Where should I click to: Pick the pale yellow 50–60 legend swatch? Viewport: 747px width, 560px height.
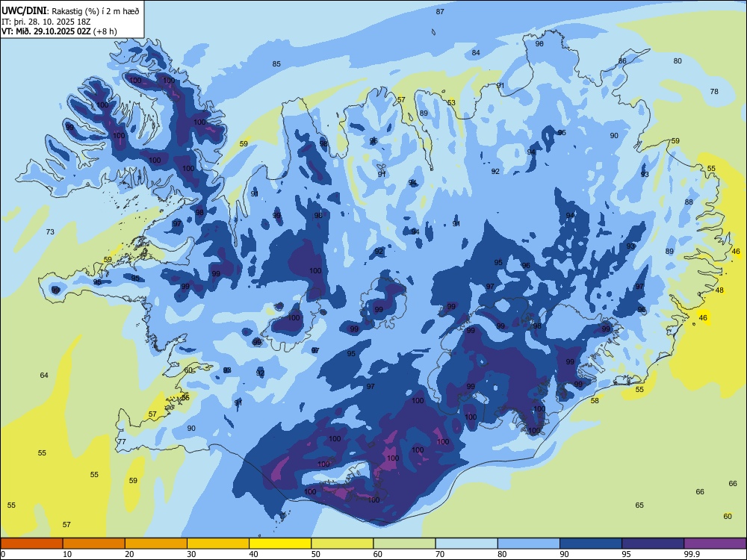tap(342, 544)
